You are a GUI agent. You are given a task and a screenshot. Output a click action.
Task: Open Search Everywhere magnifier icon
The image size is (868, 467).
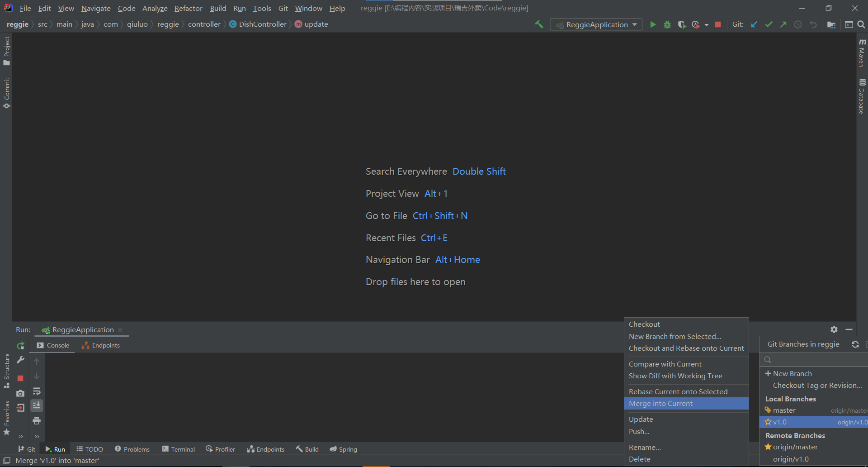click(861, 24)
